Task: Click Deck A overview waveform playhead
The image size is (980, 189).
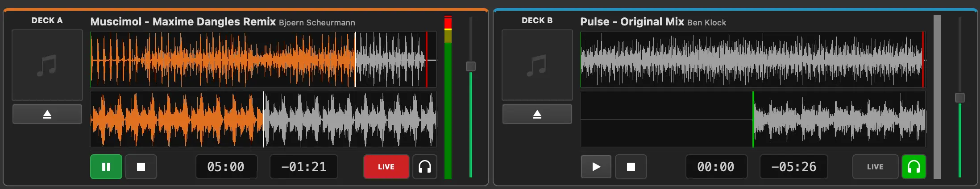Action: (x=356, y=60)
